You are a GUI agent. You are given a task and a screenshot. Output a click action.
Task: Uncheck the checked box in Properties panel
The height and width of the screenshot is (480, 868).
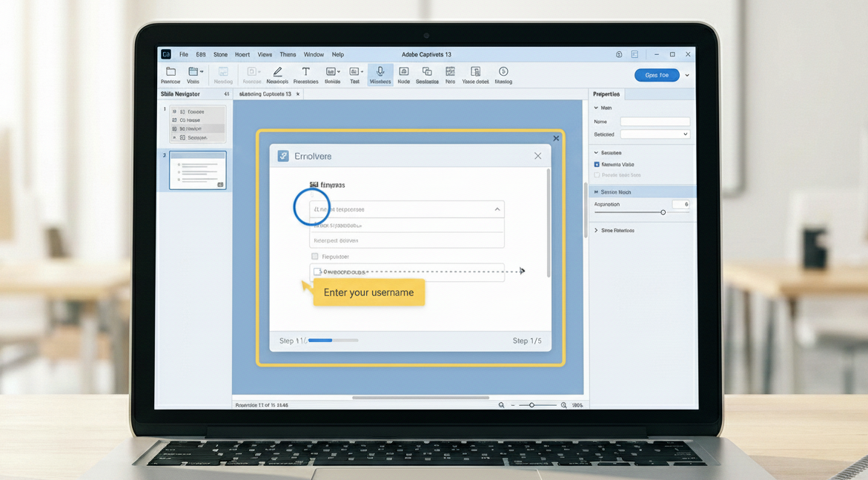coord(597,165)
